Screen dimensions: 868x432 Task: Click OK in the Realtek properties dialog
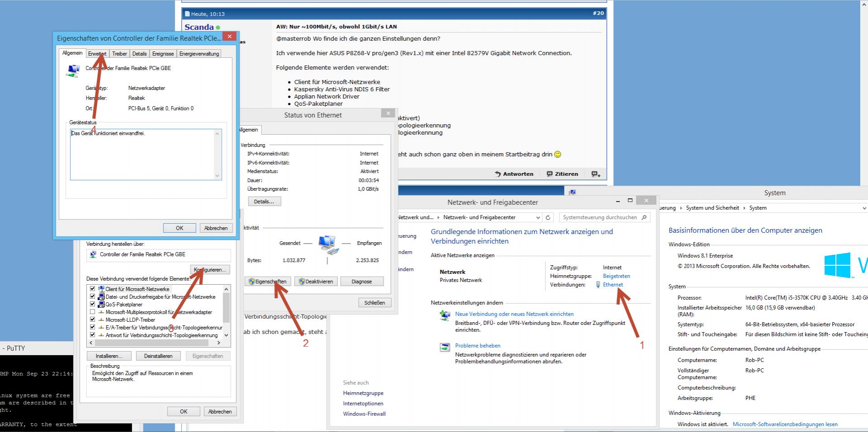pyautogui.click(x=180, y=228)
